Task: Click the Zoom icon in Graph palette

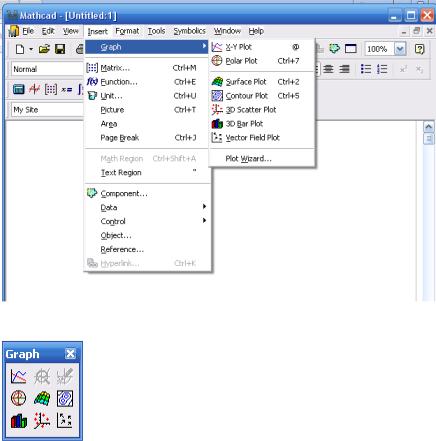Action: click(x=42, y=376)
